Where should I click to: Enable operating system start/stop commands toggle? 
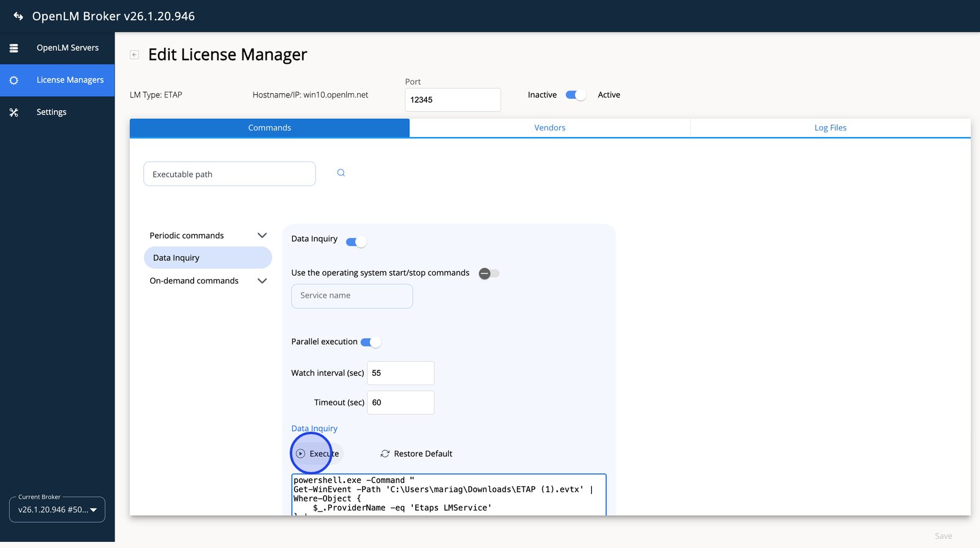click(489, 274)
